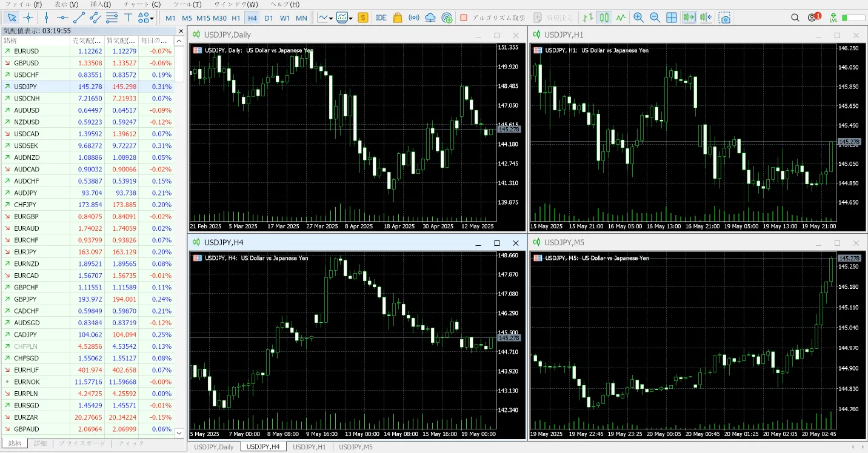This screenshot has height=453, width=868.
Task: Select the EURUSD row in Market Watch
Action: click(88, 51)
